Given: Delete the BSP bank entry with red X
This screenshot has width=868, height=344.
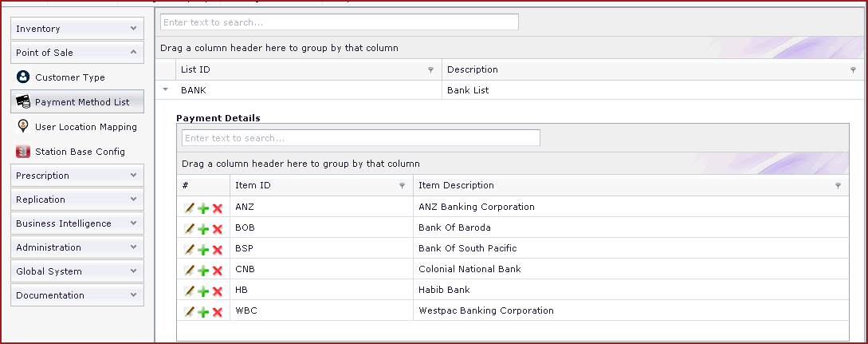Looking at the screenshot, I should (x=217, y=250).
